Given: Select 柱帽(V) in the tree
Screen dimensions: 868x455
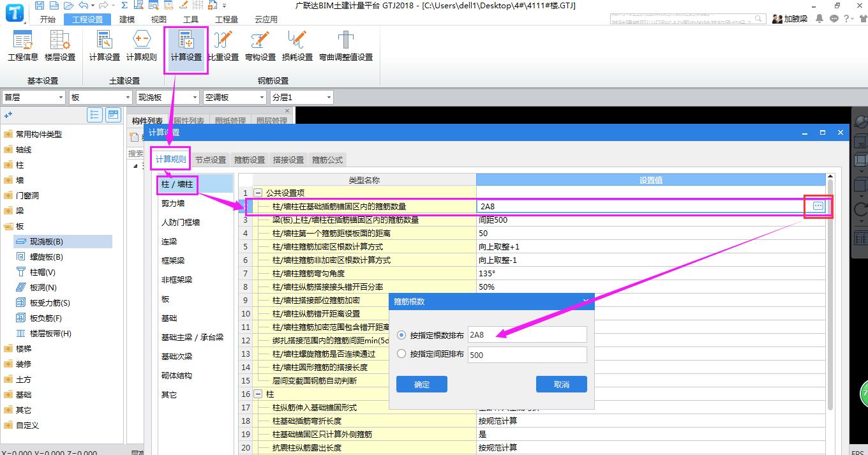Looking at the screenshot, I should tap(43, 272).
